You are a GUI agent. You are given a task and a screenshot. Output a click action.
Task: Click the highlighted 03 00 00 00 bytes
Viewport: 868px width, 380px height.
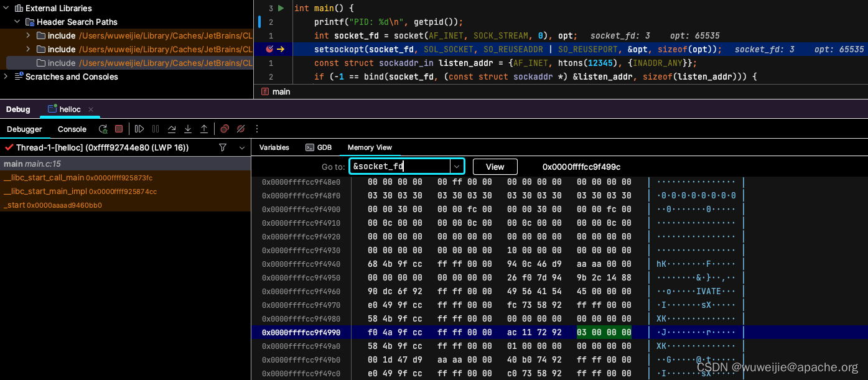[x=604, y=332]
